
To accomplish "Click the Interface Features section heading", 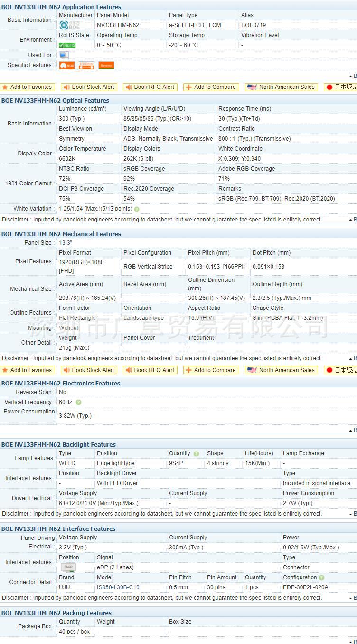I will tap(58, 529).
